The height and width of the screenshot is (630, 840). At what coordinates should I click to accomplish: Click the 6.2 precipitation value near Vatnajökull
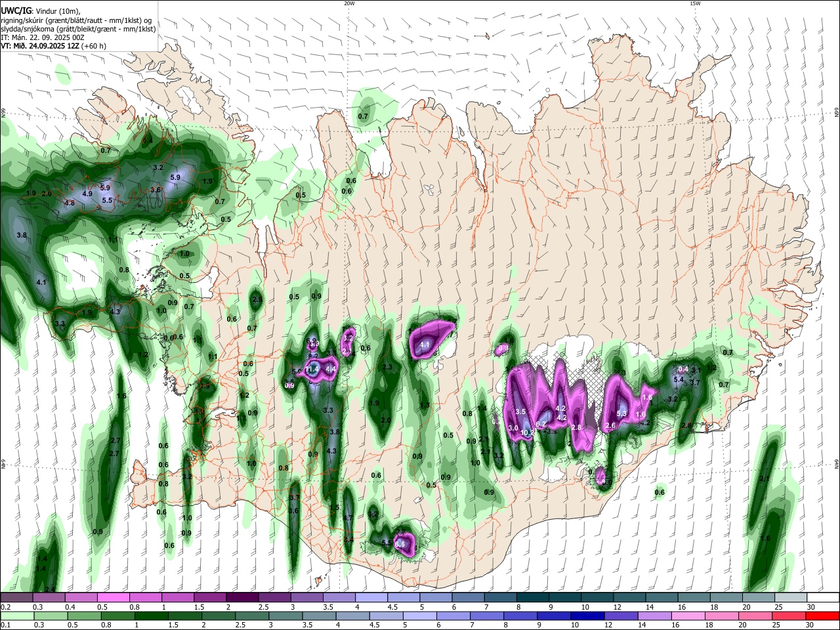pyautogui.click(x=541, y=424)
